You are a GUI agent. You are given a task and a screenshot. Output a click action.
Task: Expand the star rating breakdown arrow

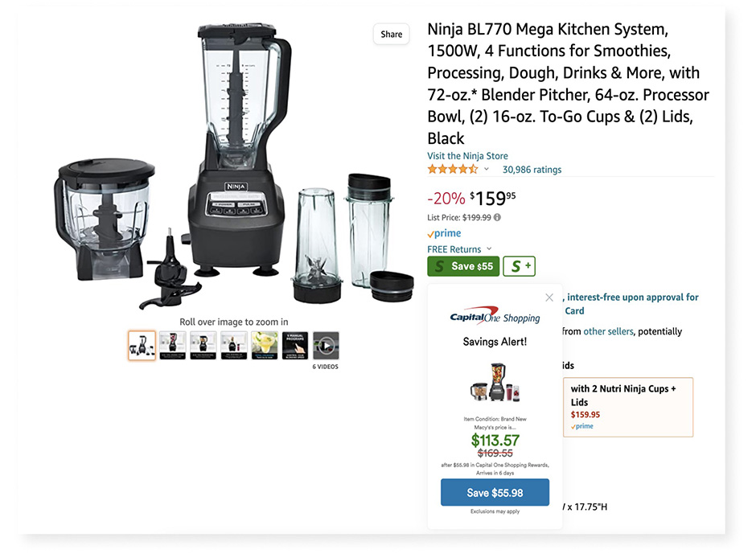coord(487,170)
